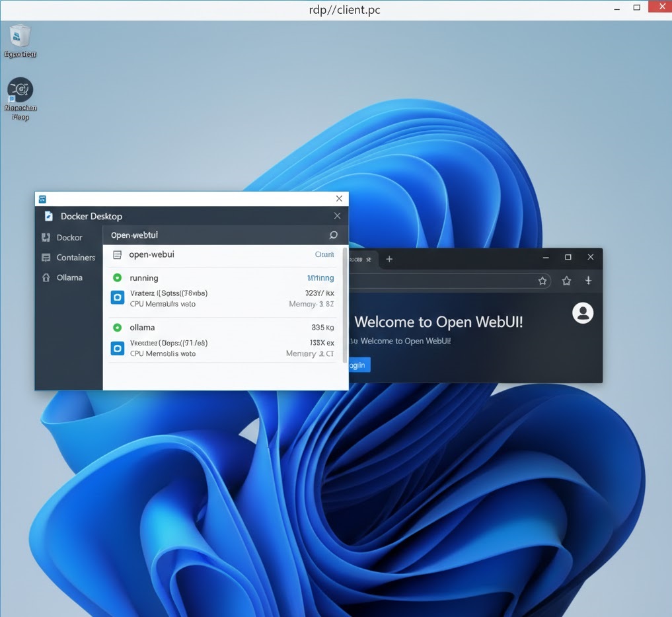The image size is (672, 617).
Task: Maximize the rdp//client.pc session window
Action: (x=637, y=7)
